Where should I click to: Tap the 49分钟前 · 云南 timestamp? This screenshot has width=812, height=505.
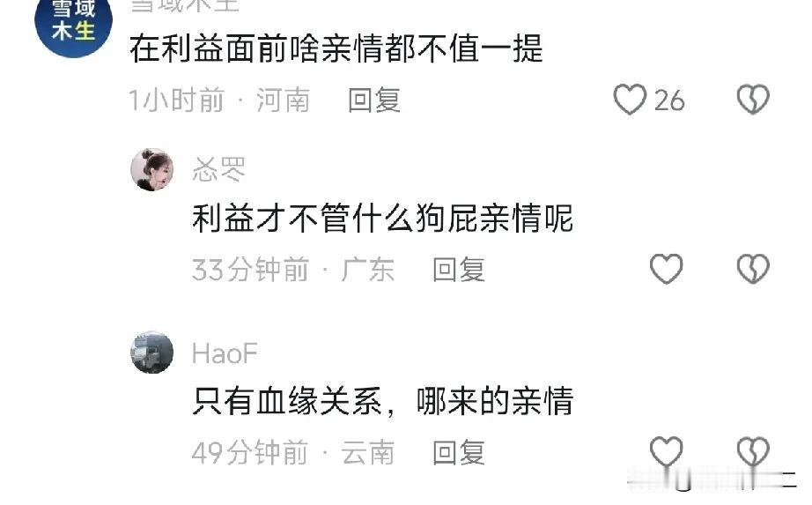click(x=293, y=453)
